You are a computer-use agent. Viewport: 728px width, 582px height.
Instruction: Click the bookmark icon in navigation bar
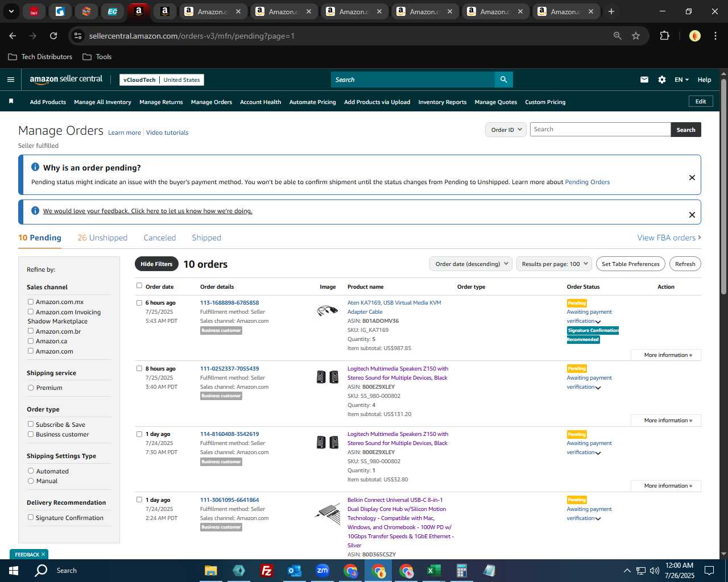(11, 101)
